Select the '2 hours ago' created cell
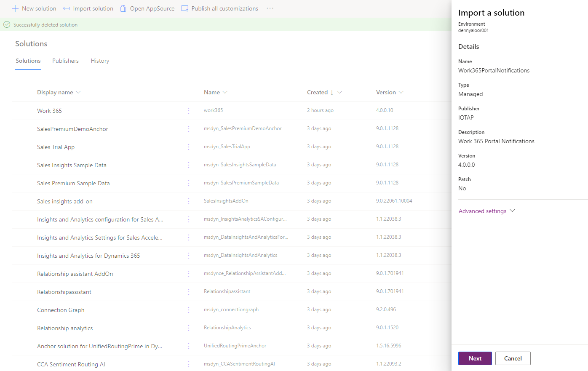Screen dimensions: 588x371 point(320,110)
